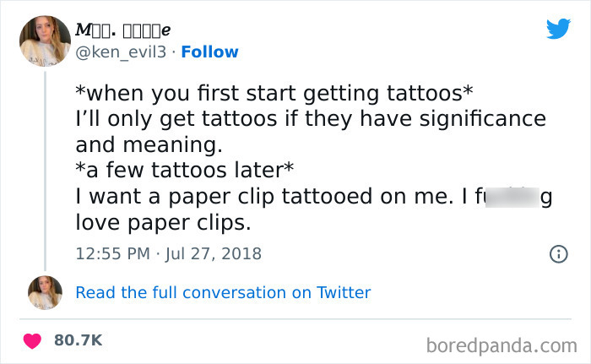Like the tweet with the heart icon
Screen dimensions: 591x364
(x=34, y=340)
